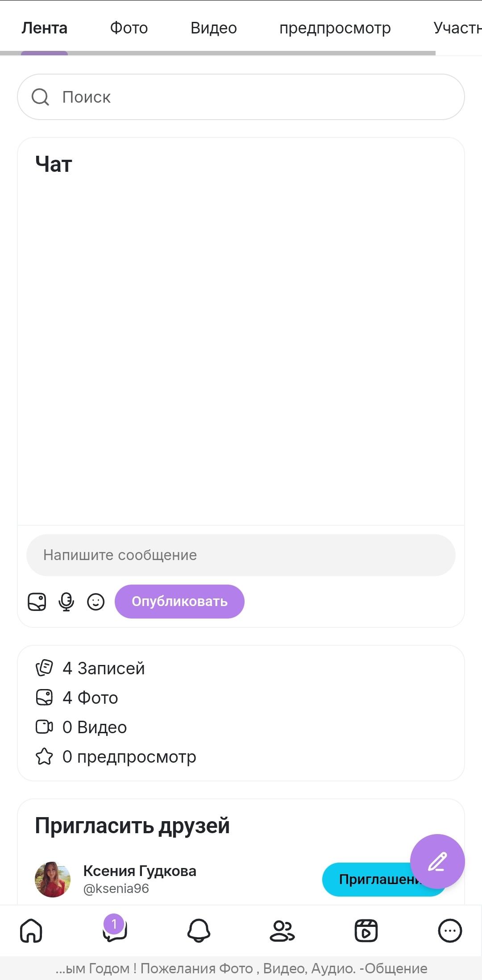Open the more options menu icon

(x=450, y=931)
